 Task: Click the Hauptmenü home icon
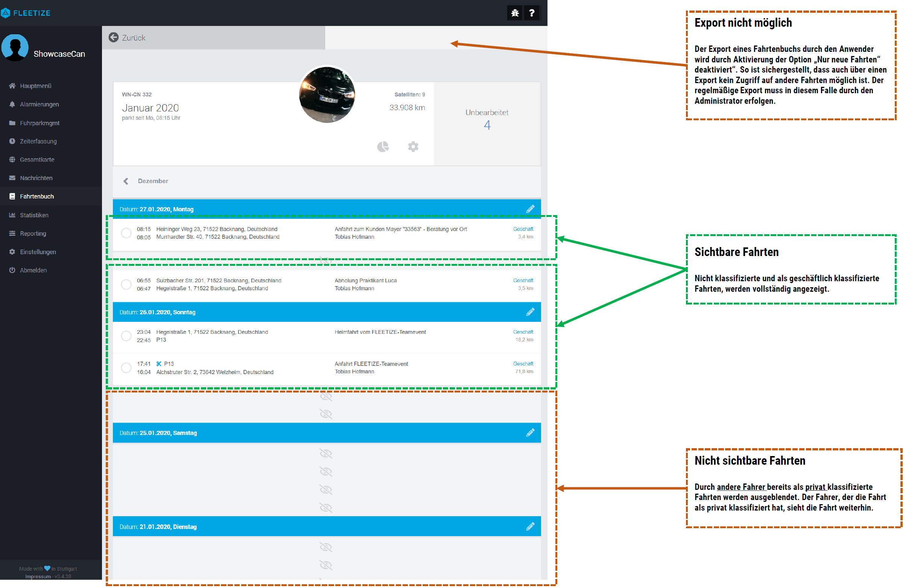point(12,86)
